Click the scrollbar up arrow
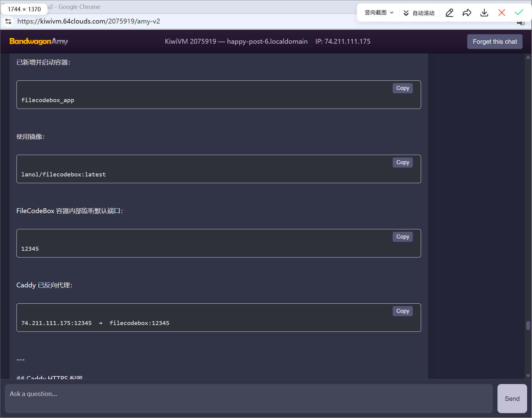532x418 pixels. (528, 57)
